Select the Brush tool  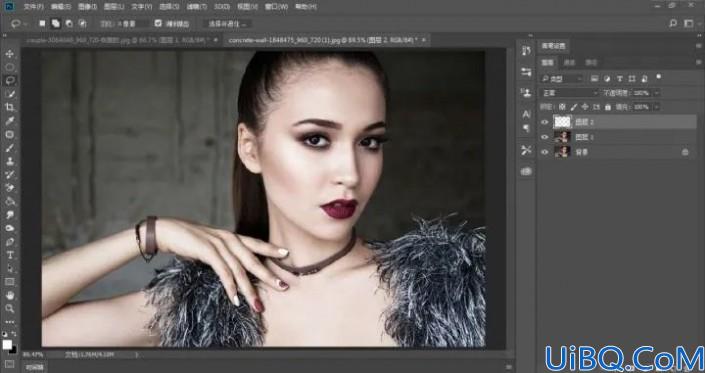click(x=9, y=148)
